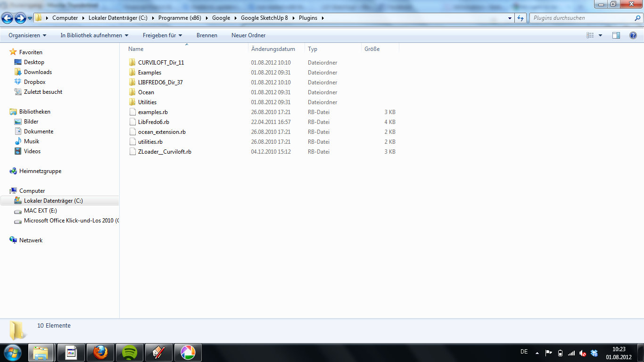Open the Dokumente library
The width and height of the screenshot is (644, 362).
(x=39, y=132)
